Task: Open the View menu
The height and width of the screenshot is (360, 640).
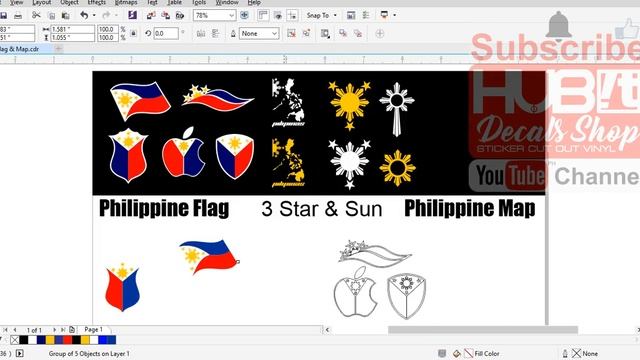Action: coord(17,2)
